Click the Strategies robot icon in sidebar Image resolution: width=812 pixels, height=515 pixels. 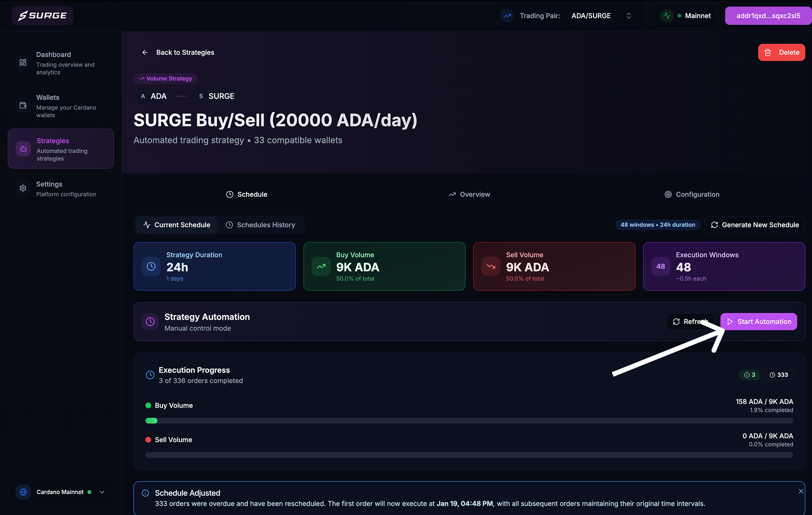tap(23, 149)
